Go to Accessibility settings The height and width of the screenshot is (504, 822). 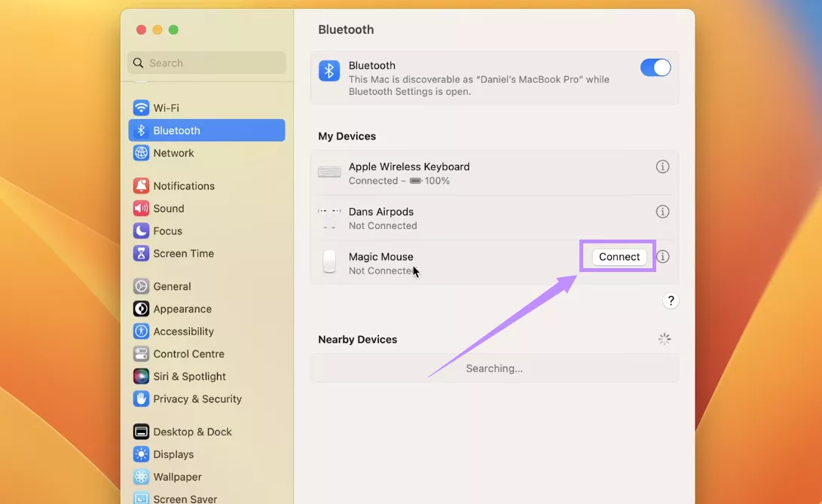tap(183, 331)
